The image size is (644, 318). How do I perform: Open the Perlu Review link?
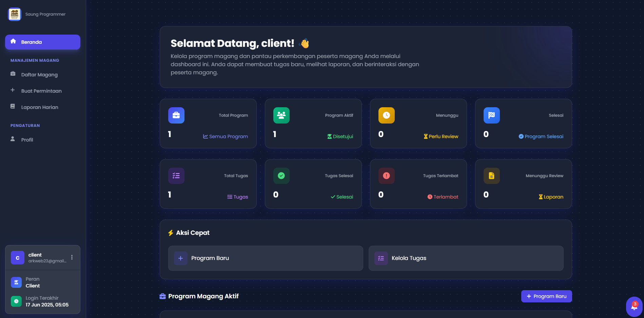click(x=441, y=136)
